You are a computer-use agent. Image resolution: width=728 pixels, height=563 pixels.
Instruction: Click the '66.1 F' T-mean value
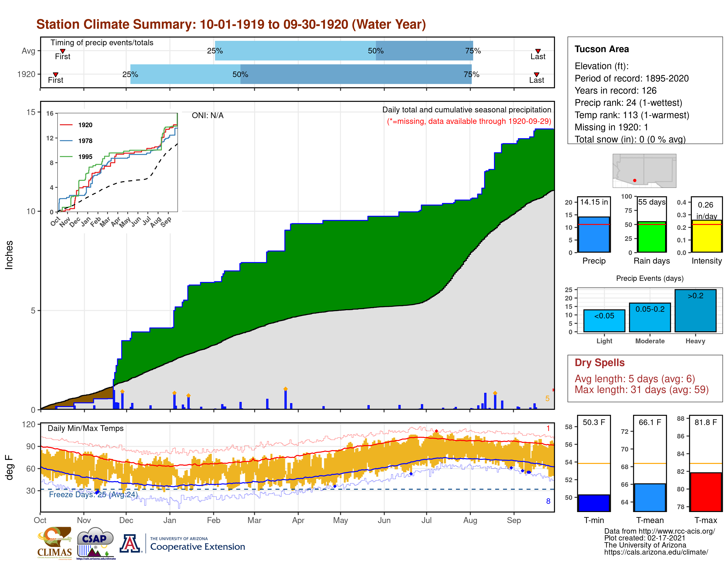(x=650, y=422)
